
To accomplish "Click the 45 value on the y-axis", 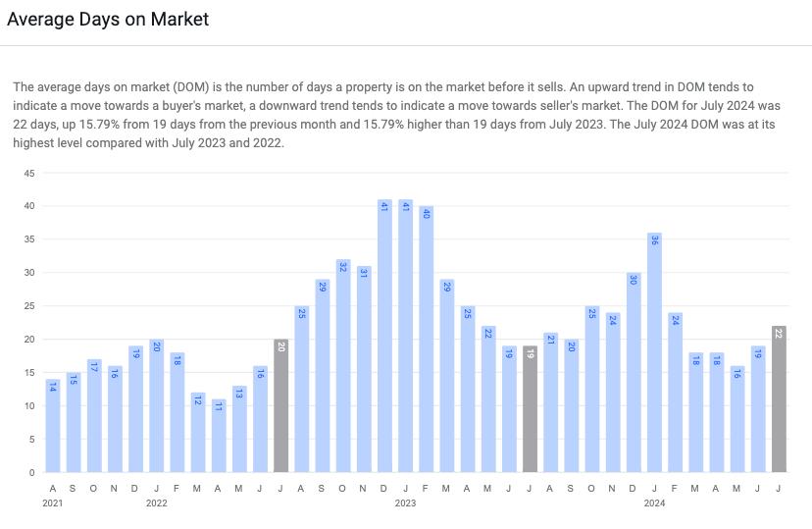I will coord(29,174).
